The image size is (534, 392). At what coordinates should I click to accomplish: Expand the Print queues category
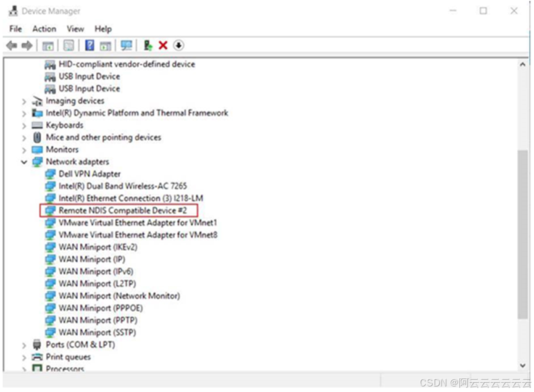[x=24, y=357]
